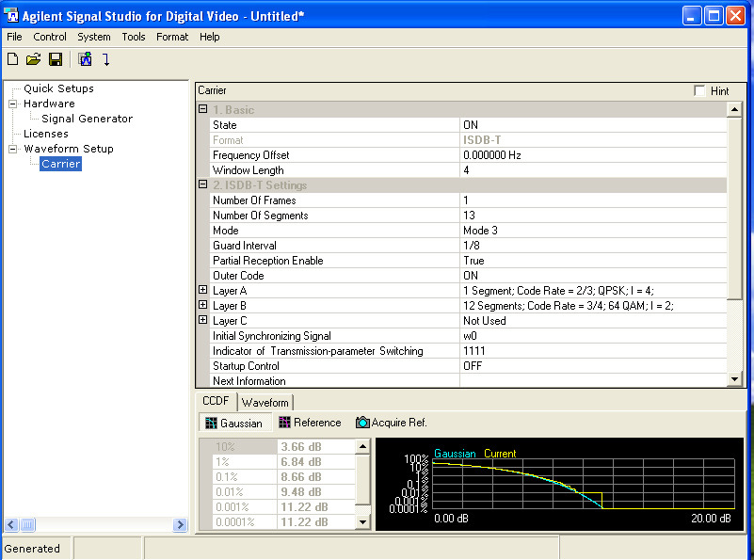Click the Frequency Offset value field
The width and height of the screenshot is (754, 560).
(x=593, y=155)
